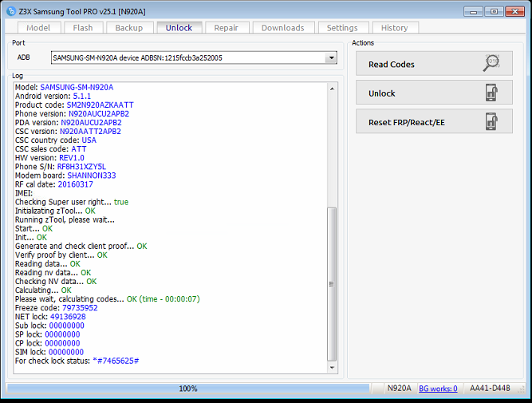Click model value SAMSUNG-SM-N920A in log
Image resolution: width=532 pixels, height=403 pixels.
[x=77, y=88]
